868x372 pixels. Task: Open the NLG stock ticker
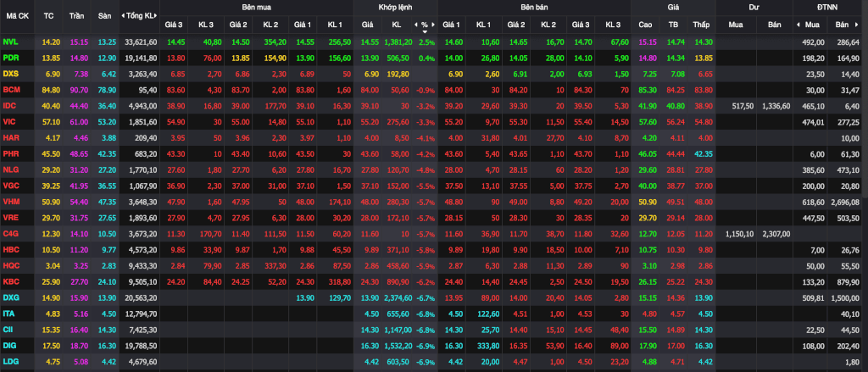click(10, 169)
